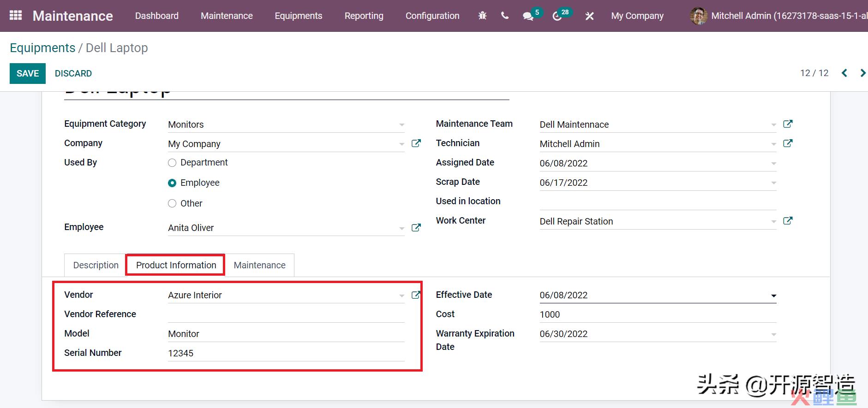Open the phone/VoIP icon
The image size is (868, 408).
pos(505,16)
